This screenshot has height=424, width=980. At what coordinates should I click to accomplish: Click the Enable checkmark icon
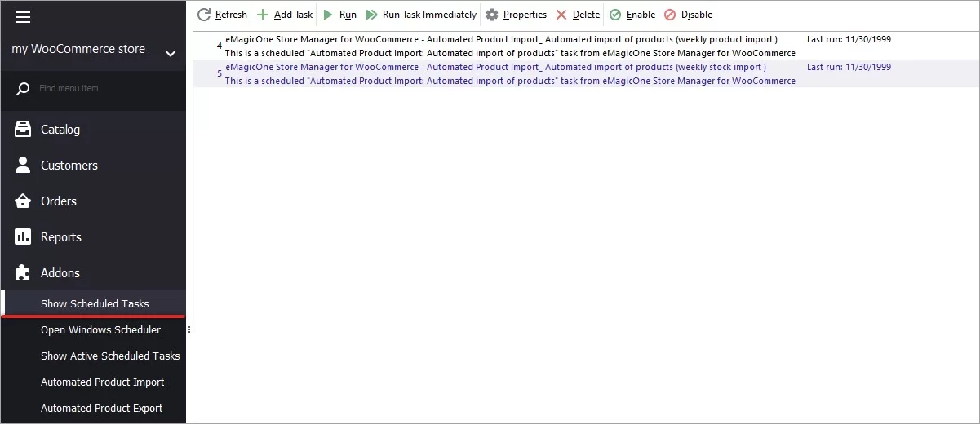coord(615,15)
